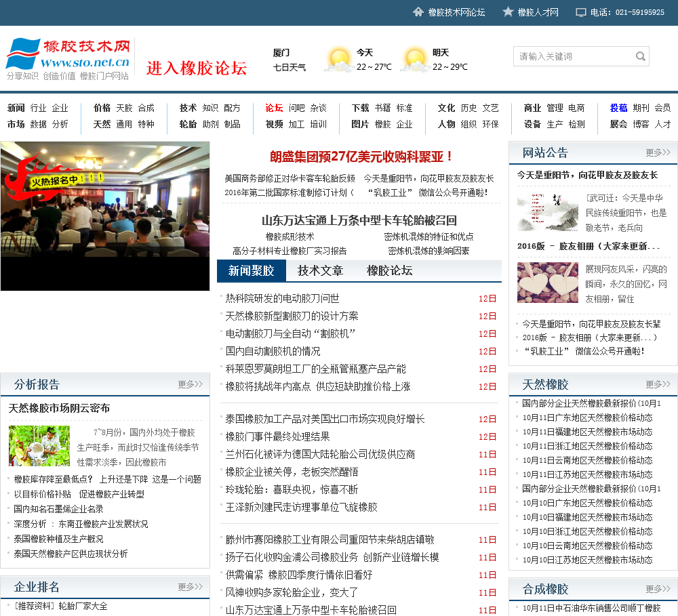Open 橡胶技术网论坛 in top bar

click(456, 12)
